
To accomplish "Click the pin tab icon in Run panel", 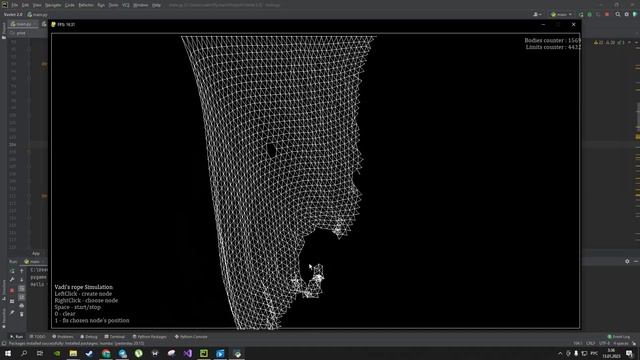I will [12, 313].
